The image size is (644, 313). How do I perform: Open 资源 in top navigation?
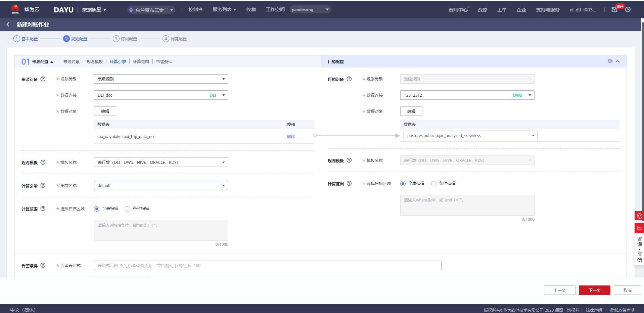(x=482, y=10)
